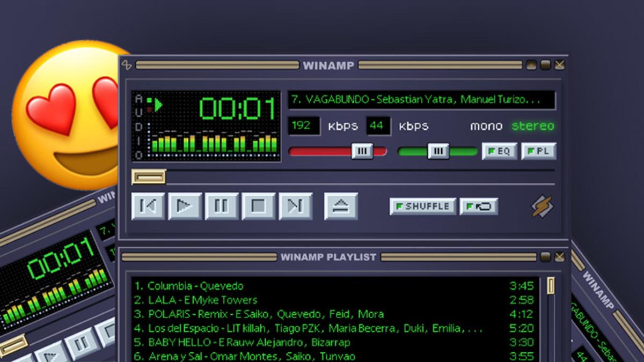Click the Previous track button
The height and width of the screenshot is (362, 644).
148,206
